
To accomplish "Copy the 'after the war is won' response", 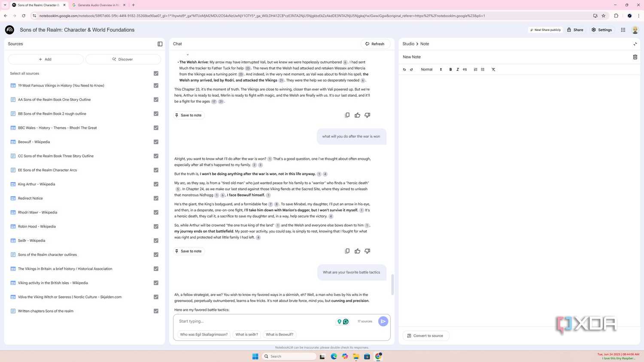I will (x=347, y=251).
